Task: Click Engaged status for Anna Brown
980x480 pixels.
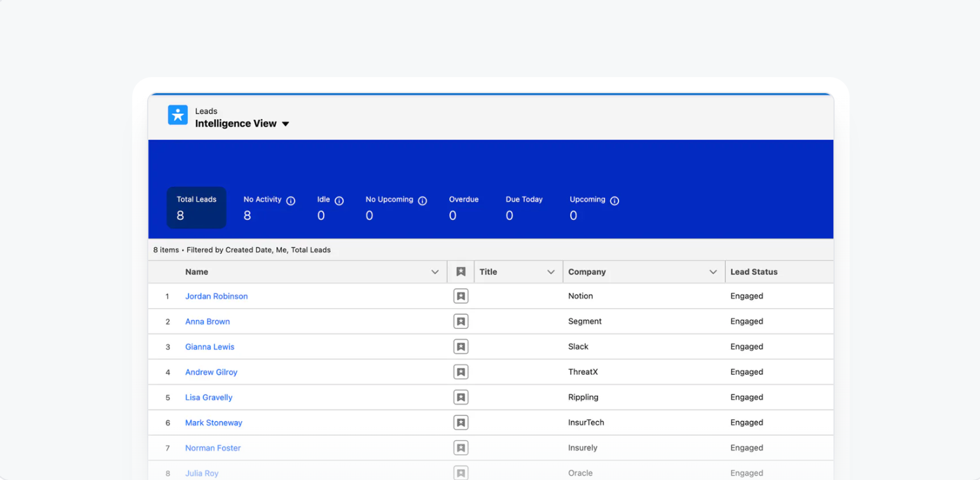Action: point(747,322)
